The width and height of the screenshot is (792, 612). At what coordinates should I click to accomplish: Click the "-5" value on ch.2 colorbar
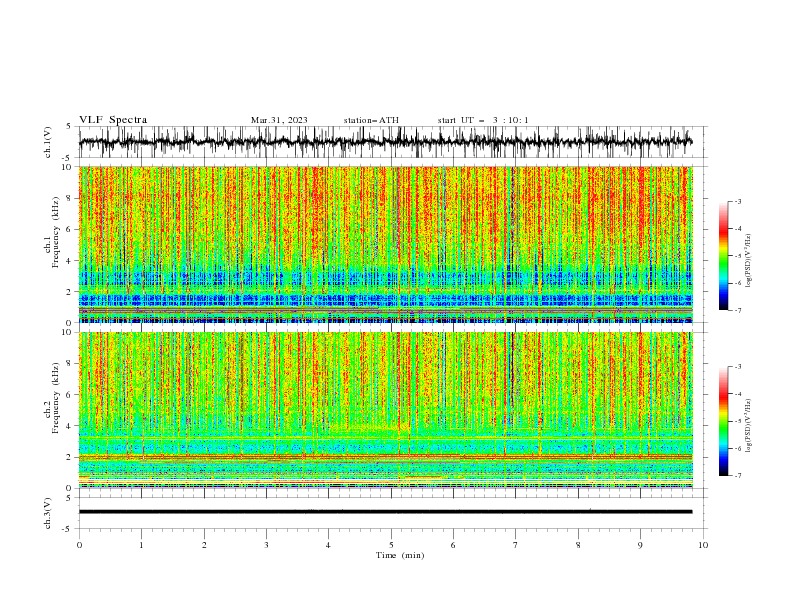pos(738,421)
